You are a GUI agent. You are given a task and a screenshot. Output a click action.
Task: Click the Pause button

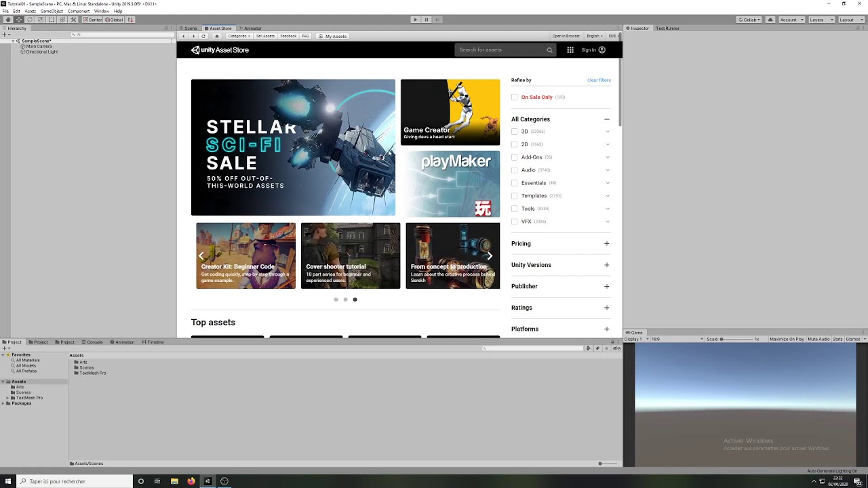[426, 20]
